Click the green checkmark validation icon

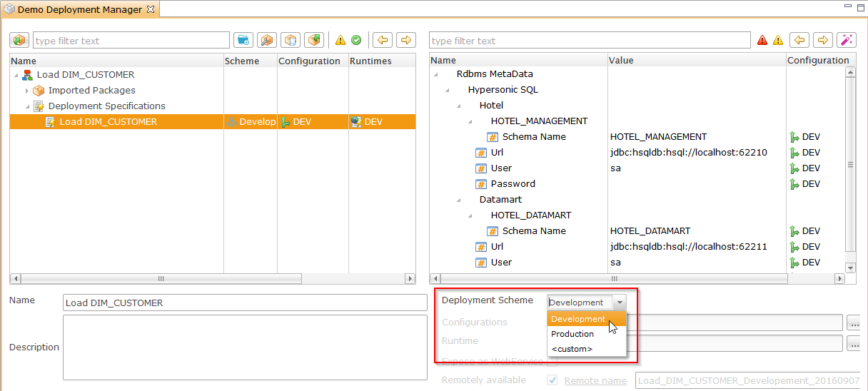[x=355, y=41]
